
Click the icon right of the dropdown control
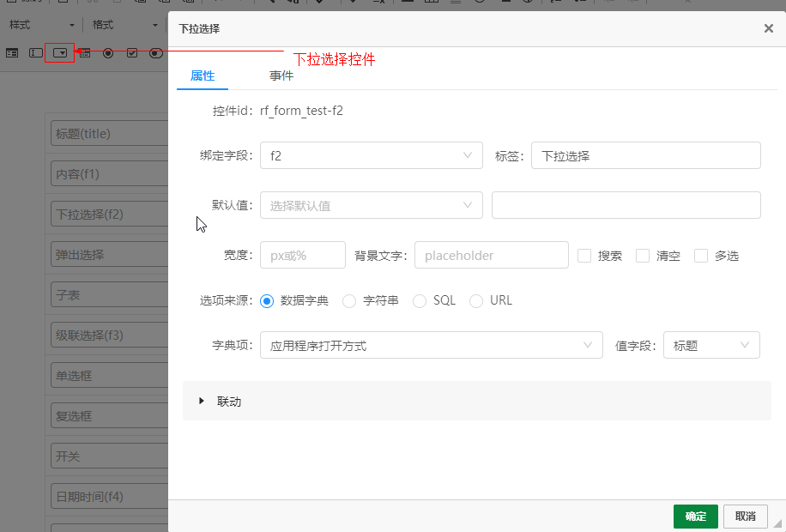(x=85, y=53)
